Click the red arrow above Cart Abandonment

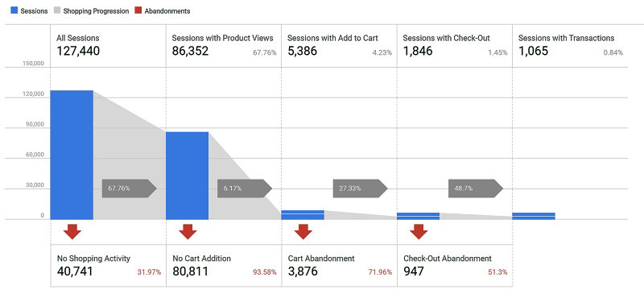(303, 231)
